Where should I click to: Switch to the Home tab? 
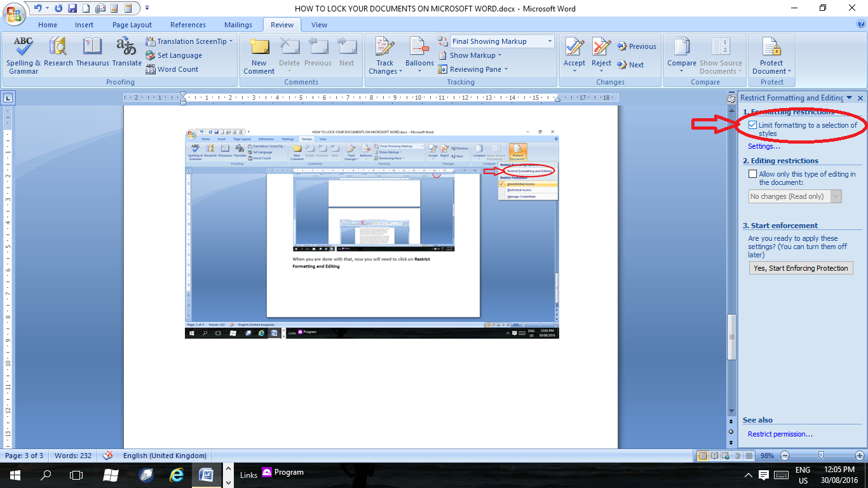[x=48, y=25]
